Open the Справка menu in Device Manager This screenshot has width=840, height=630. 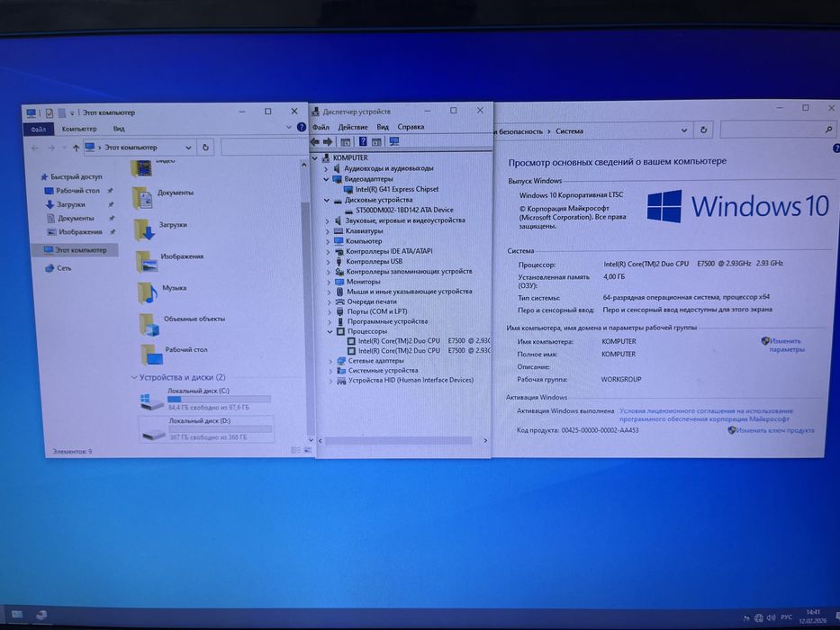(x=411, y=127)
